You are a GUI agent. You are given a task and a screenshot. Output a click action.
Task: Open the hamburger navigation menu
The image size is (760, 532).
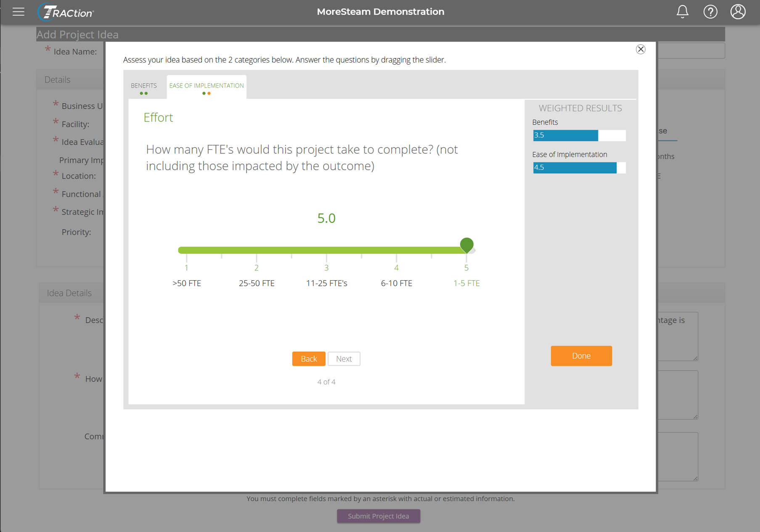[19, 12]
